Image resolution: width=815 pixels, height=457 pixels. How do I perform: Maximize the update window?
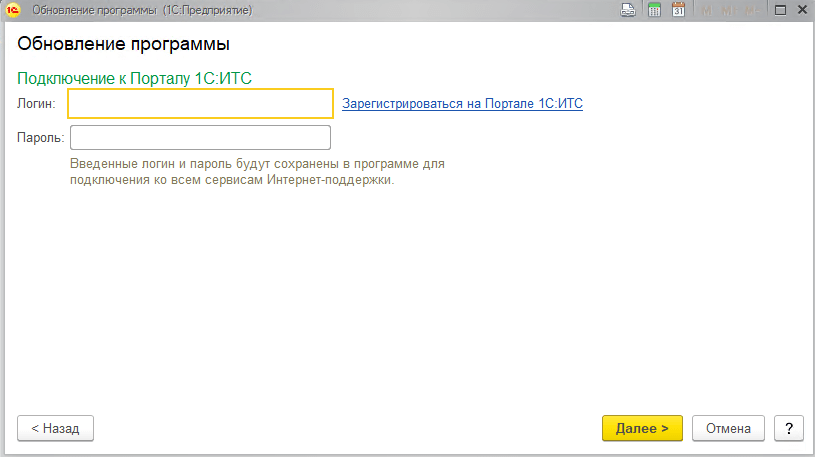(780, 10)
